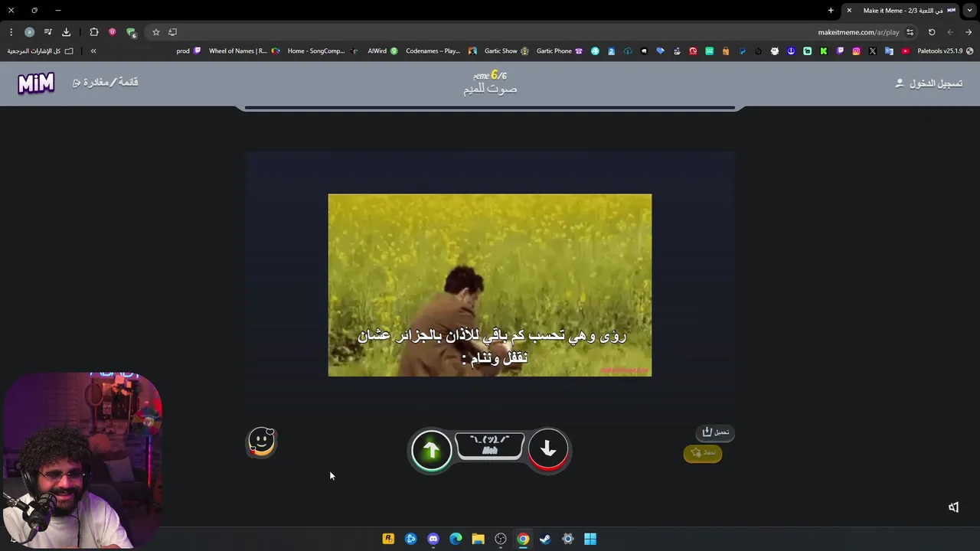Open Discord from the taskbar

[x=433, y=539]
